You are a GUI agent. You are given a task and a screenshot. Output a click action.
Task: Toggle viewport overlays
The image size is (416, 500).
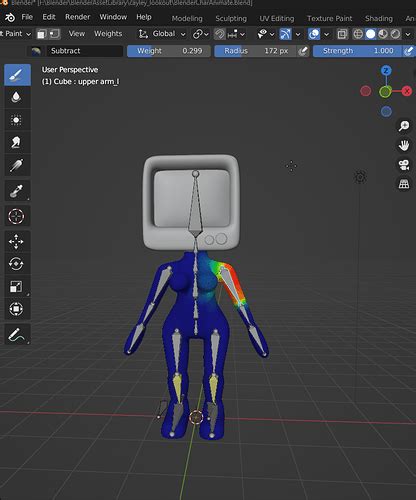pos(314,34)
